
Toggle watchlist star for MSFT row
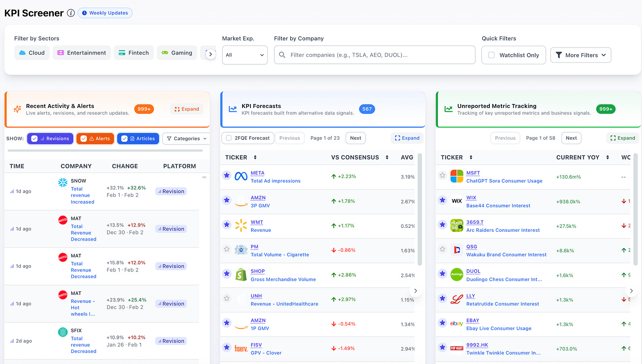pos(442,175)
